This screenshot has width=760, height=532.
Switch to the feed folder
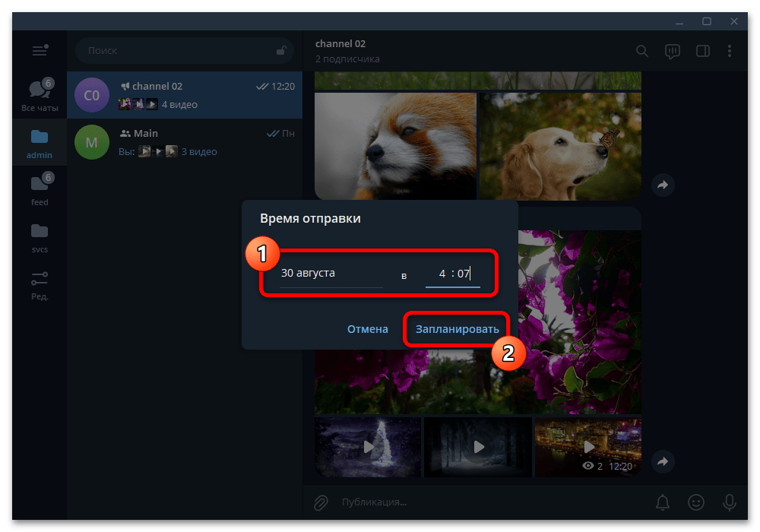coord(40,189)
